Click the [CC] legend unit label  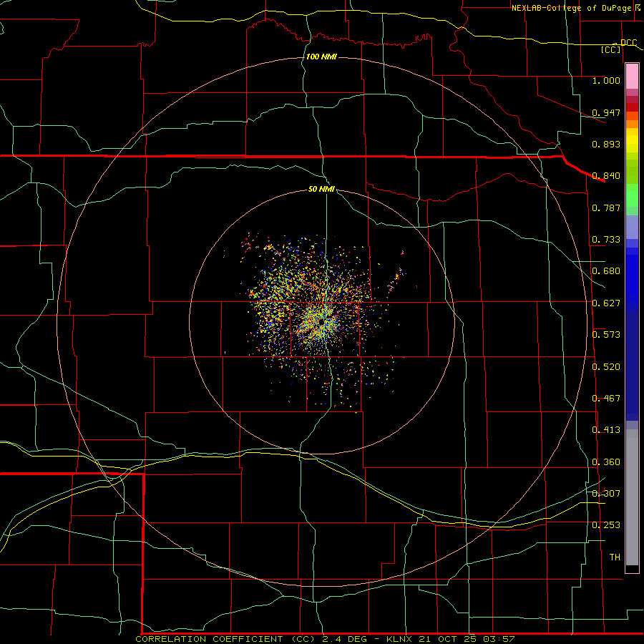click(x=611, y=49)
